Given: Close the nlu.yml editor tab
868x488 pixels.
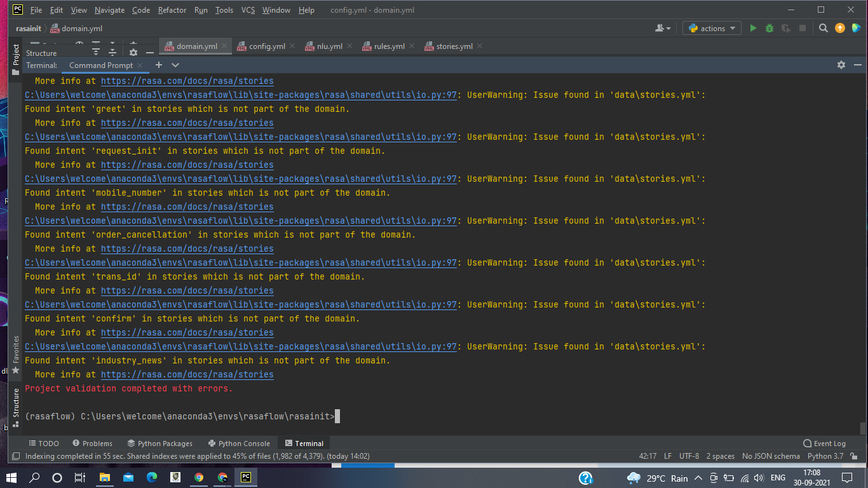Looking at the screenshot, I should pyautogui.click(x=349, y=46).
